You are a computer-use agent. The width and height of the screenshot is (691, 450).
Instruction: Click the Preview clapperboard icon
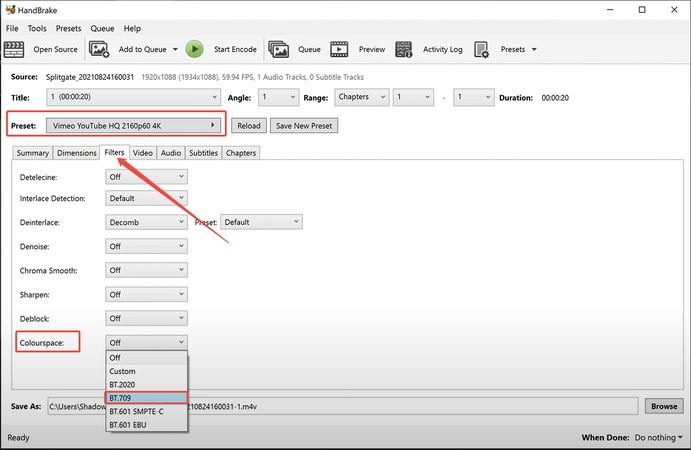(340, 49)
